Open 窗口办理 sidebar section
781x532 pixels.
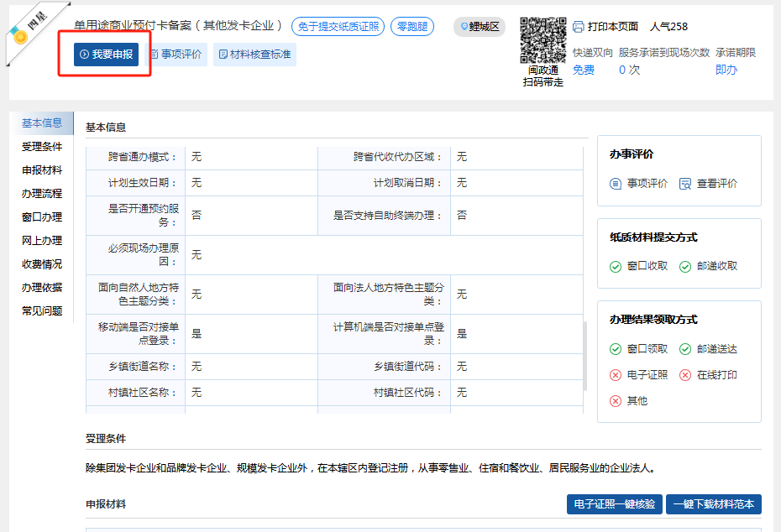[42, 217]
